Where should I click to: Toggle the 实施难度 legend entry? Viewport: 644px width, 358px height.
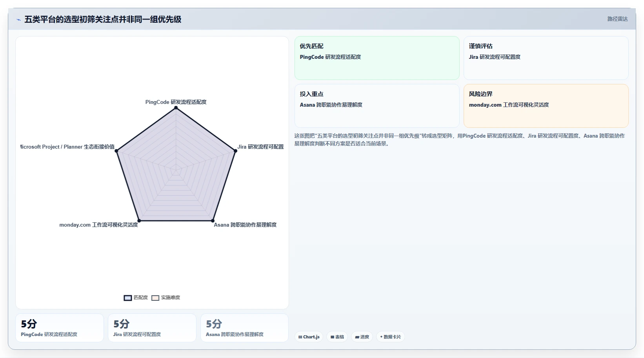[166, 298]
